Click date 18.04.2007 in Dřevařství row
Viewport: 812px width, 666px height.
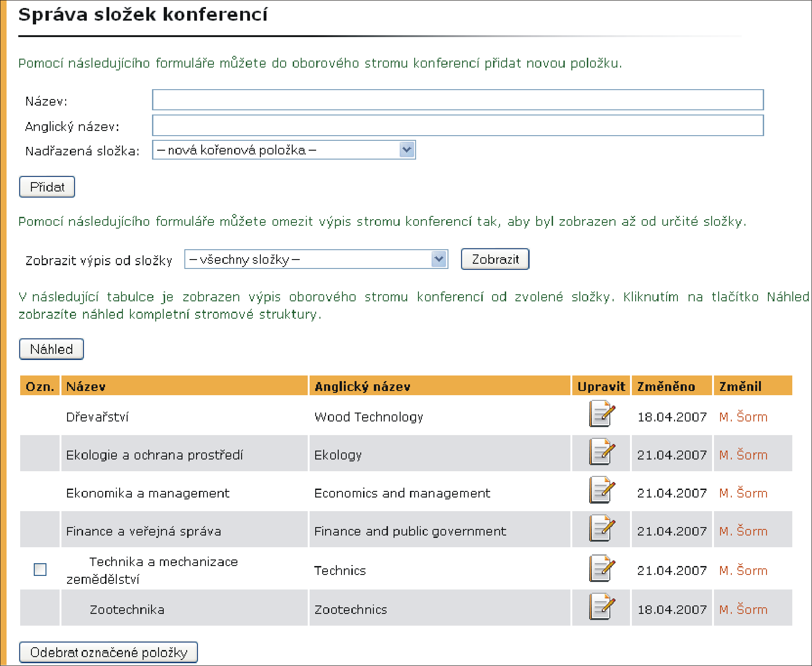coord(672,417)
